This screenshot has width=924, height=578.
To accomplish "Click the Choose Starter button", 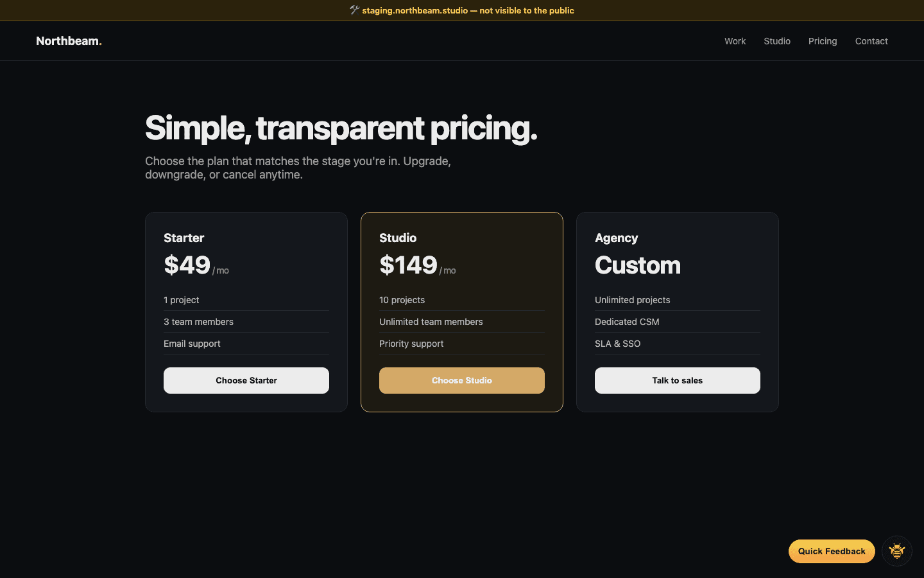I will (246, 380).
